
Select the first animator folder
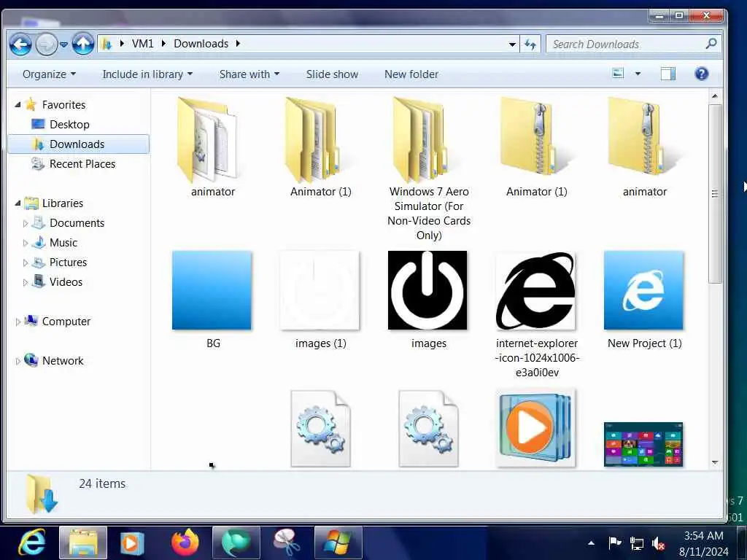pos(212,147)
